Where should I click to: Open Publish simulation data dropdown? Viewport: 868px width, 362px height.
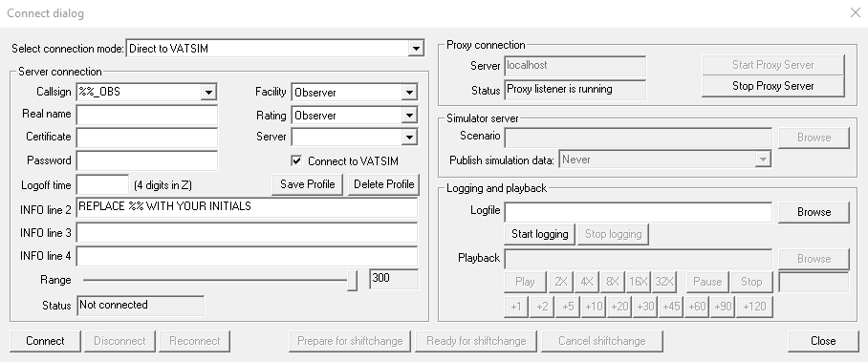click(x=764, y=160)
